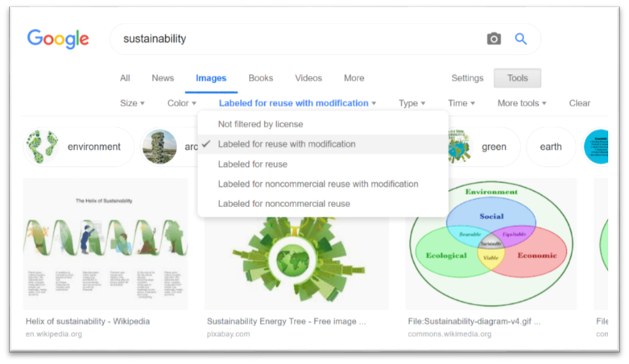The image size is (629, 364).
Task: Expand the Time filter dropdown
Action: tap(461, 104)
